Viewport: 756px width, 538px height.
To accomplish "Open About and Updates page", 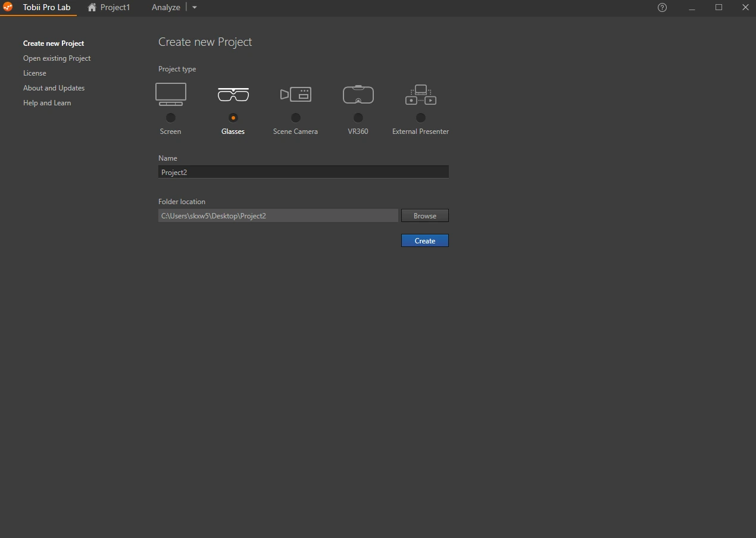I will (54, 88).
